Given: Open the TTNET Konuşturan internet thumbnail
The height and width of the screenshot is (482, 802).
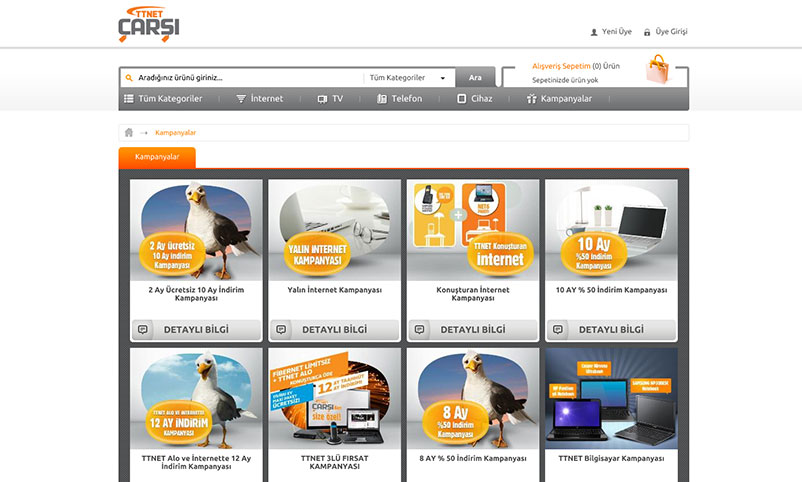Looking at the screenshot, I should 473,230.
